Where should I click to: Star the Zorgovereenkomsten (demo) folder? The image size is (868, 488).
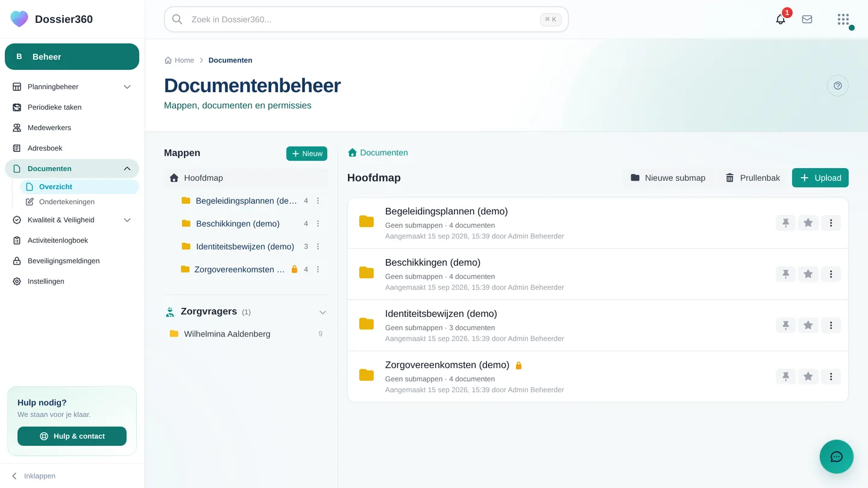pos(808,377)
